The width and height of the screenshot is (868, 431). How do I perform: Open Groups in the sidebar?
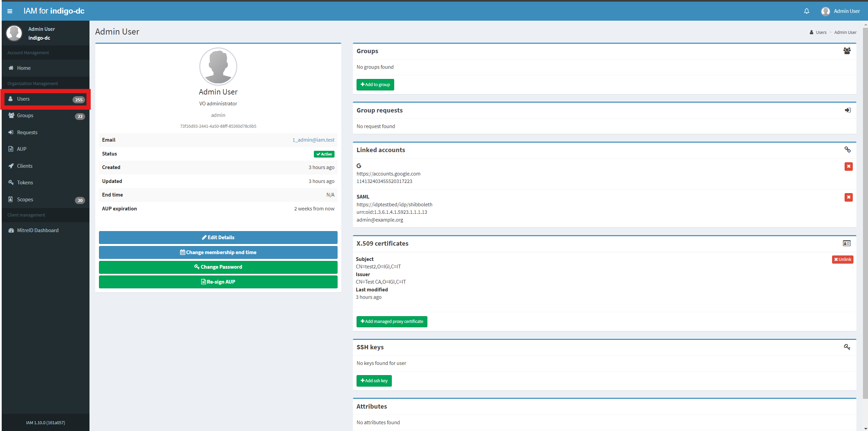click(x=25, y=116)
